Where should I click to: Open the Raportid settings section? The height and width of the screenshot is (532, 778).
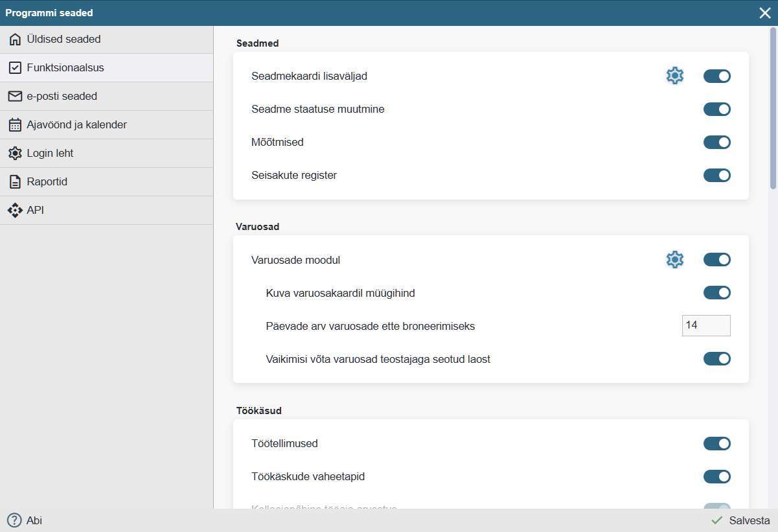[x=47, y=182]
